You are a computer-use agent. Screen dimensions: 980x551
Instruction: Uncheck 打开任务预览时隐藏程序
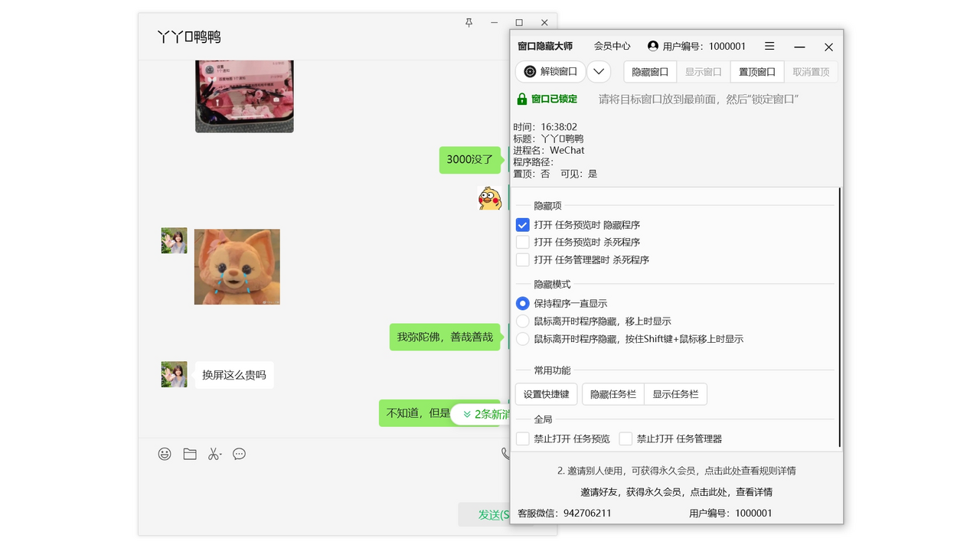click(522, 224)
